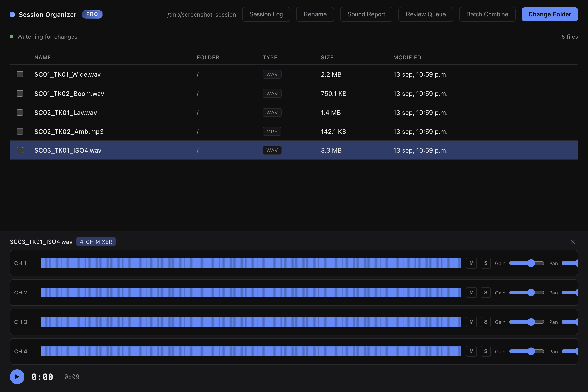Click the PRO badge
Screen dimensions: 588x392
click(x=92, y=14)
